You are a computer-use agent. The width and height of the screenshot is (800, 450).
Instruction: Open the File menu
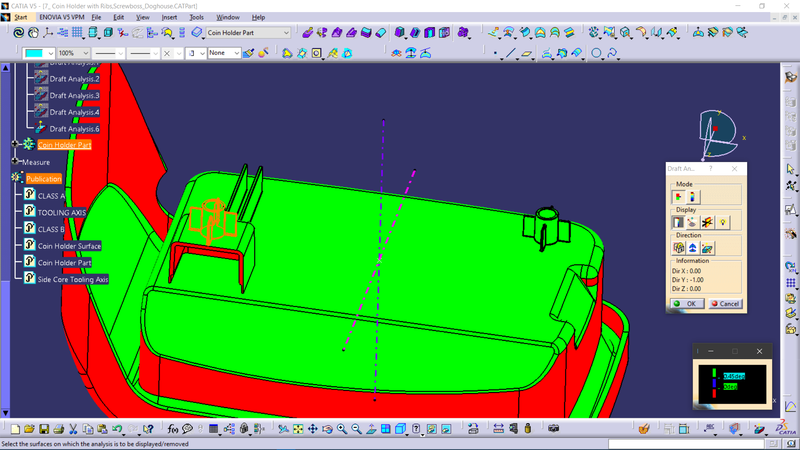tap(96, 17)
